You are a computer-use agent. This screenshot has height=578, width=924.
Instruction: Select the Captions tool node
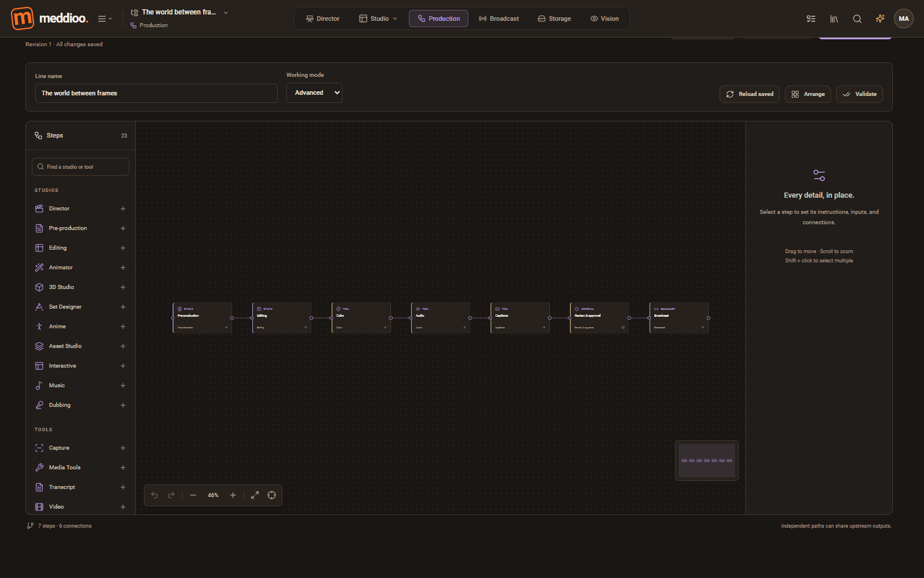pyautogui.click(x=520, y=318)
